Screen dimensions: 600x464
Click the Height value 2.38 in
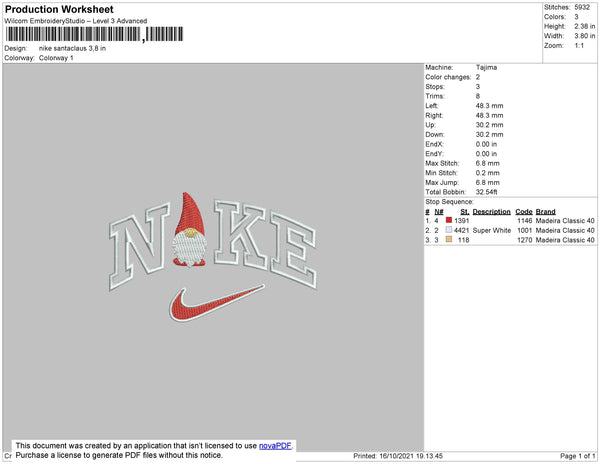pos(585,26)
